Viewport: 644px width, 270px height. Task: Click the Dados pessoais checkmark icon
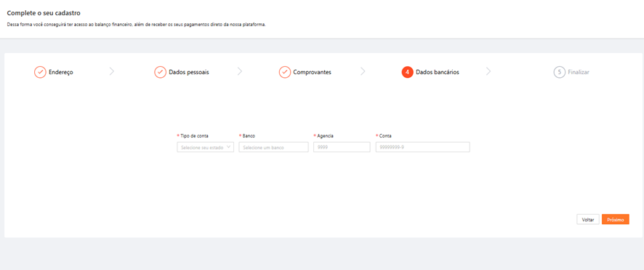(160, 72)
